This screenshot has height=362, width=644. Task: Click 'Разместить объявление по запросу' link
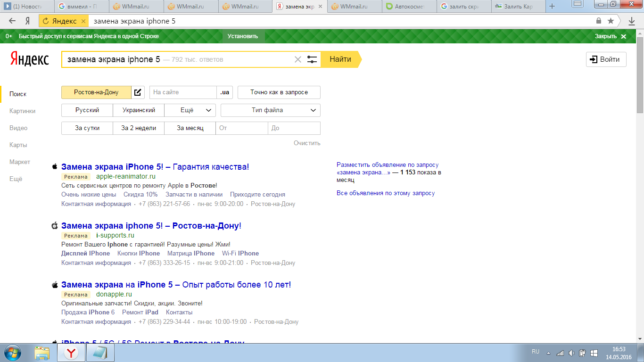tap(388, 165)
